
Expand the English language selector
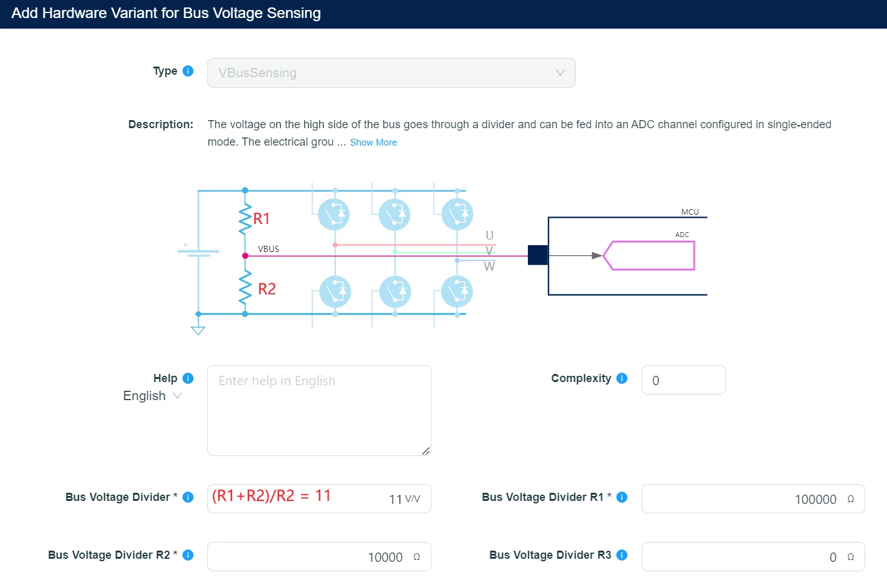coord(153,396)
